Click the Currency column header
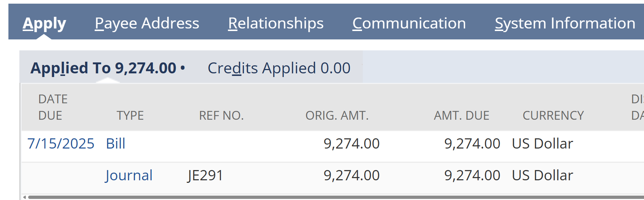This screenshot has width=644, height=200. point(553,116)
